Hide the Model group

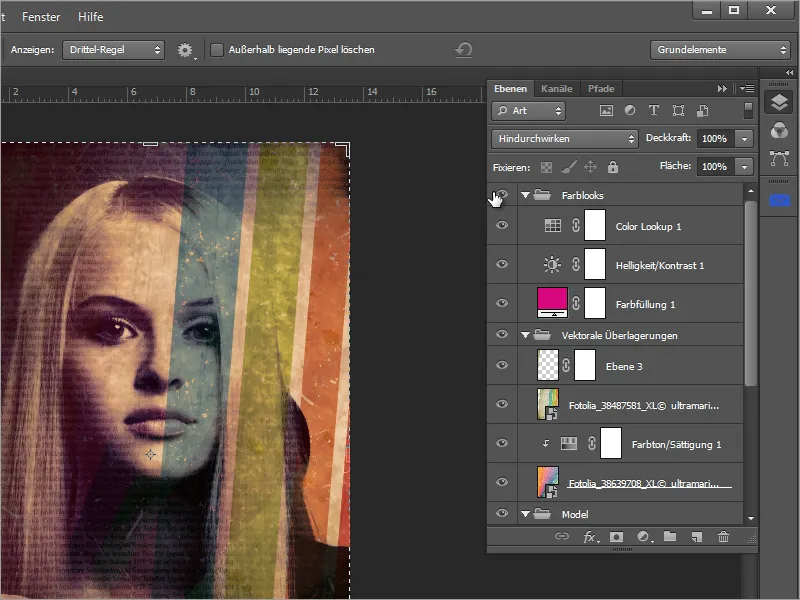pyautogui.click(x=502, y=513)
